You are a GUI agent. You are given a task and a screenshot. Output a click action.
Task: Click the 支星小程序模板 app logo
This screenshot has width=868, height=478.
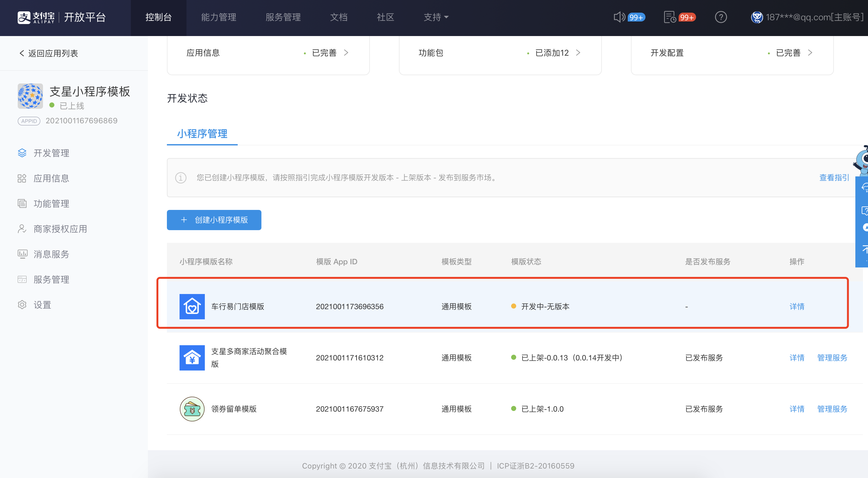(30, 96)
